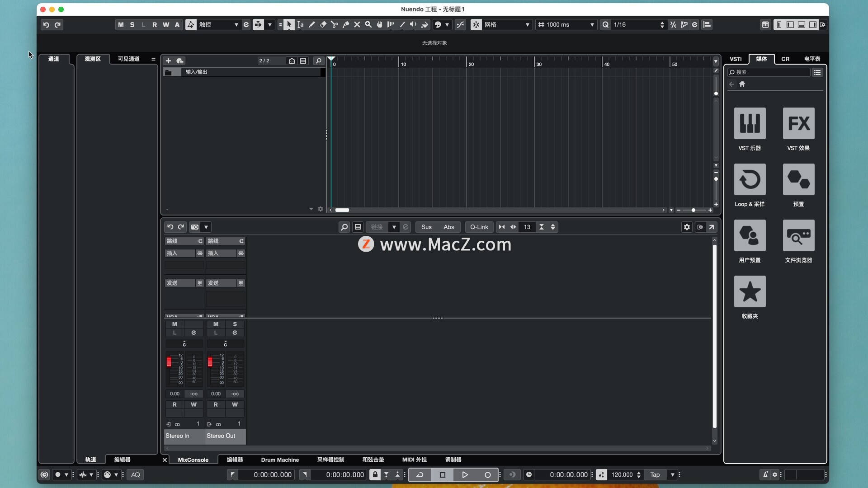The height and width of the screenshot is (488, 868).
Task: Open the 采样器控制 sampler control tab
Action: (330, 460)
